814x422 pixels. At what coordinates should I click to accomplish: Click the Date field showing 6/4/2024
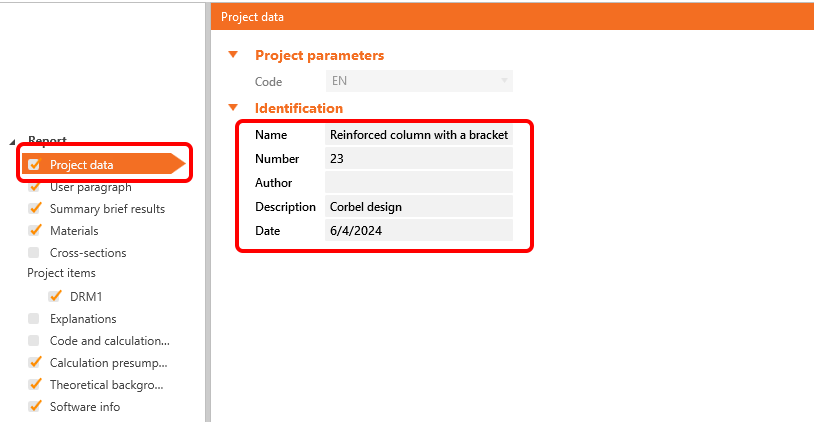(x=419, y=231)
